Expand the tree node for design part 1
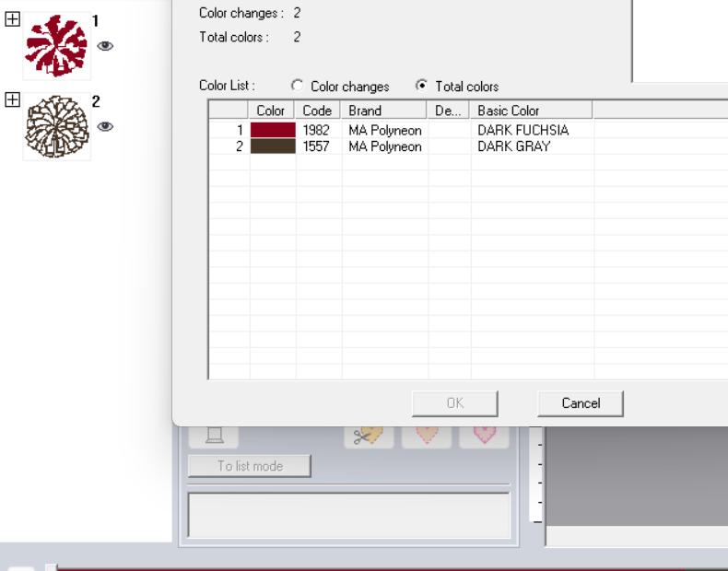728x571 pixels. 12,19
